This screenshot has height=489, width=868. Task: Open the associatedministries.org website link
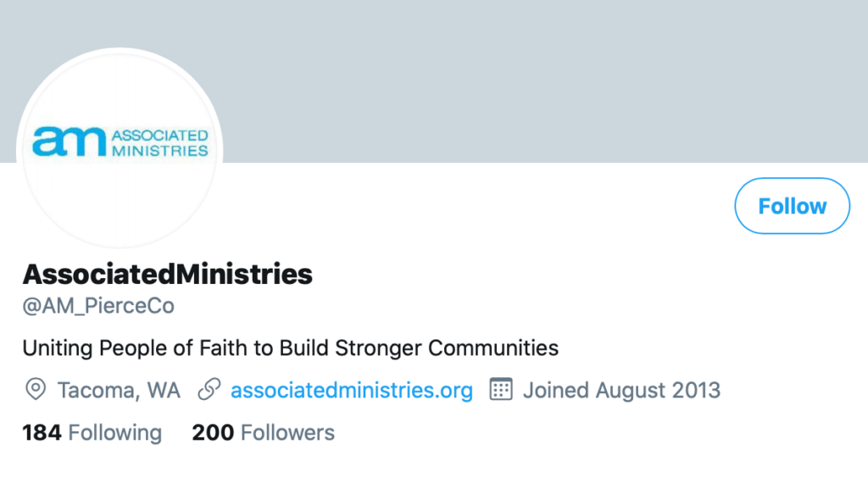point(351,391)
